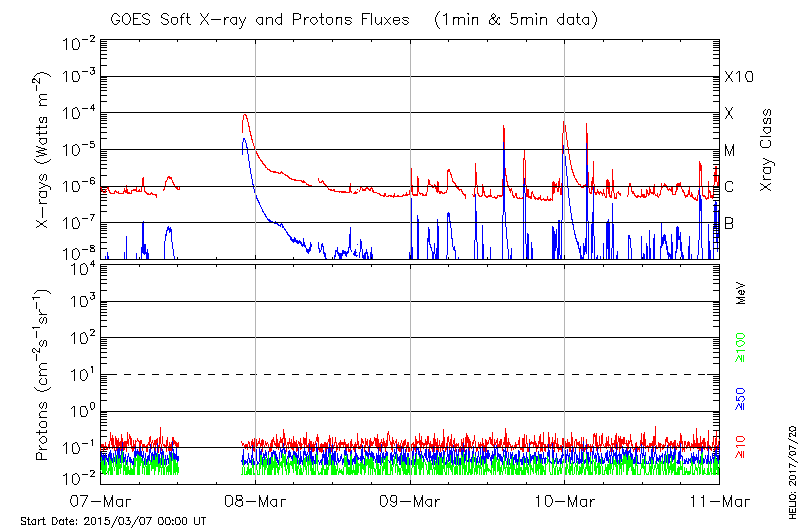Screen dimensions: 800x530
Task: Click the 'X-rays (Watts m-2)' axis label
Action: [43, 150]
